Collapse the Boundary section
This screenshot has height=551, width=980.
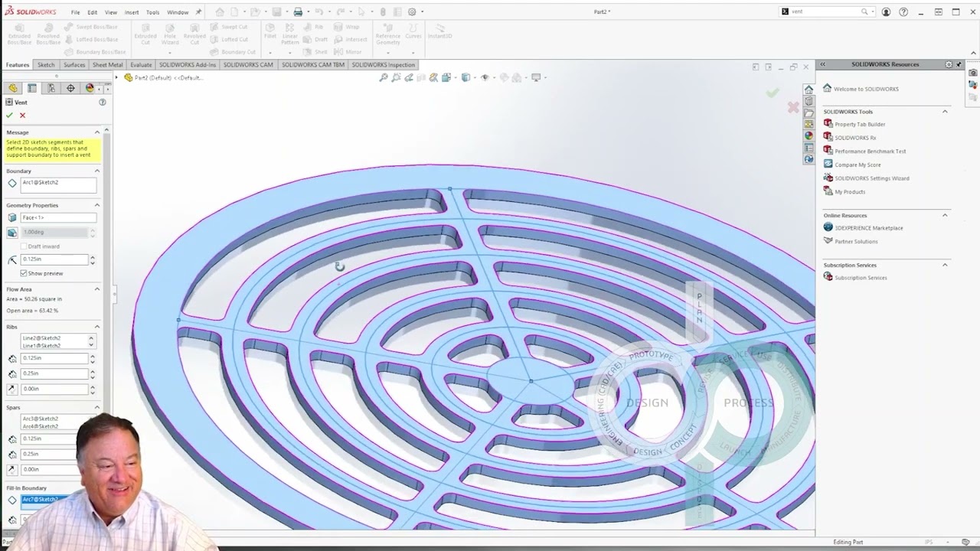pyautogui.click(x=97, y=171)
